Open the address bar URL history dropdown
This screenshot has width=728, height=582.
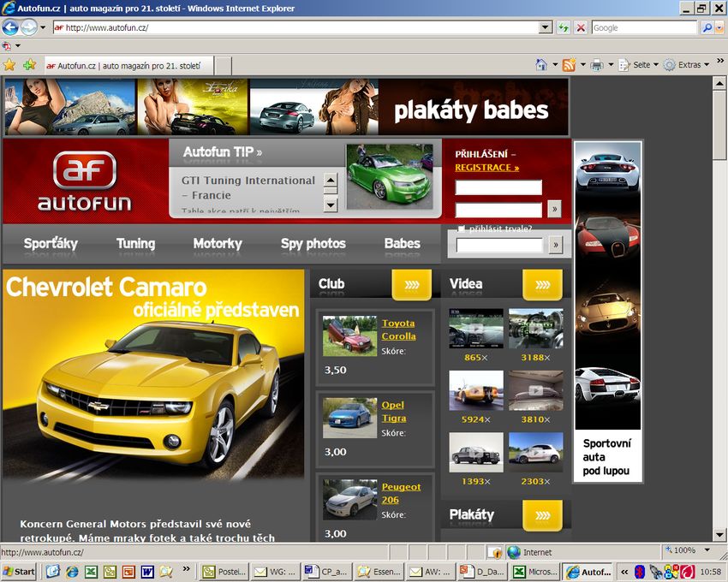tap(546, 27)
